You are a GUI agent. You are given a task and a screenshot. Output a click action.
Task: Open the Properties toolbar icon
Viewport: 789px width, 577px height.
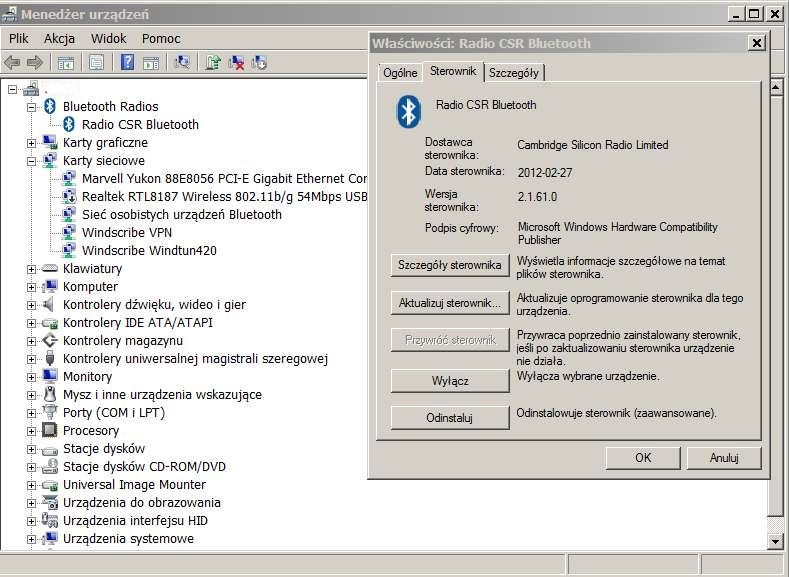coord(96,63)
